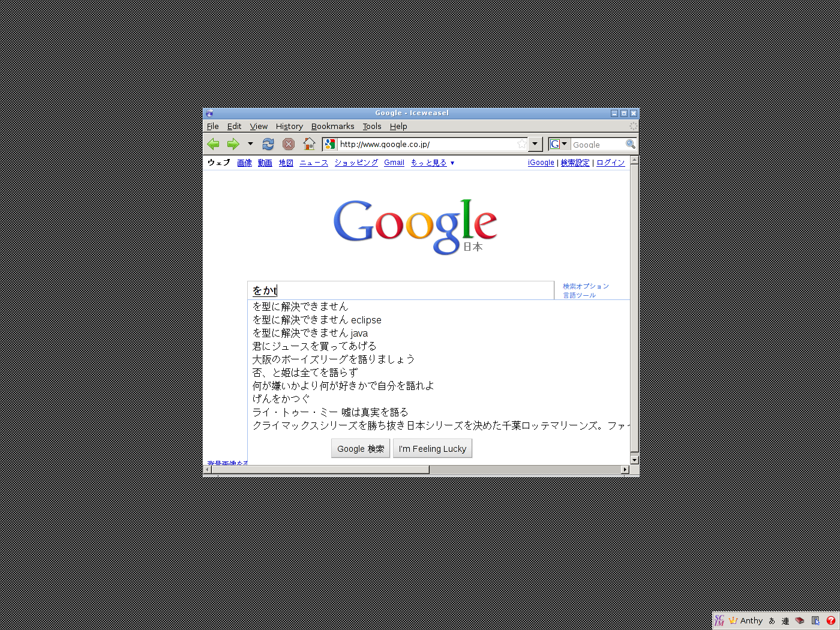
Task: Open the ニュース (News) link
Action: (314, 163)
